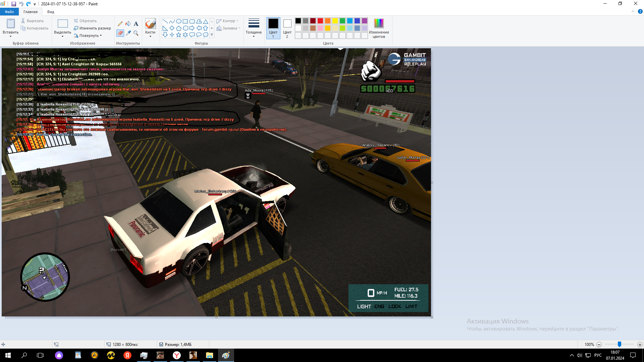Select the Magnifier tool

pos(136,33)
